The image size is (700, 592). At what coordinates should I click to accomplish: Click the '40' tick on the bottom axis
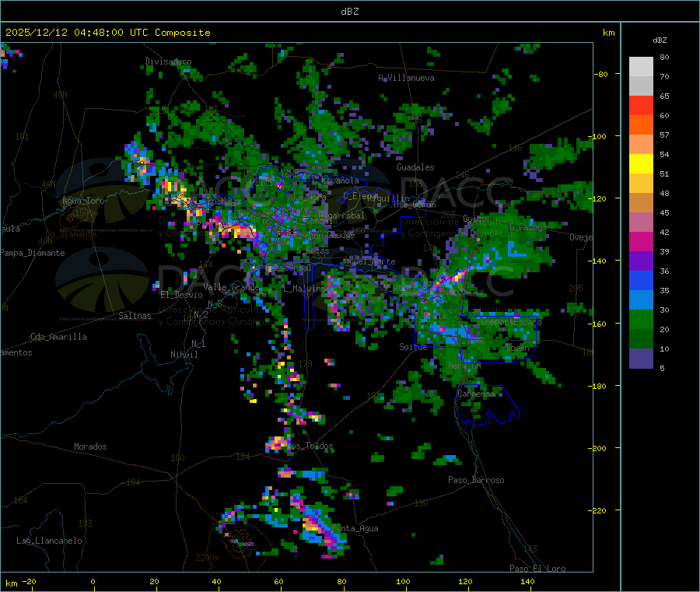[216, 581]
